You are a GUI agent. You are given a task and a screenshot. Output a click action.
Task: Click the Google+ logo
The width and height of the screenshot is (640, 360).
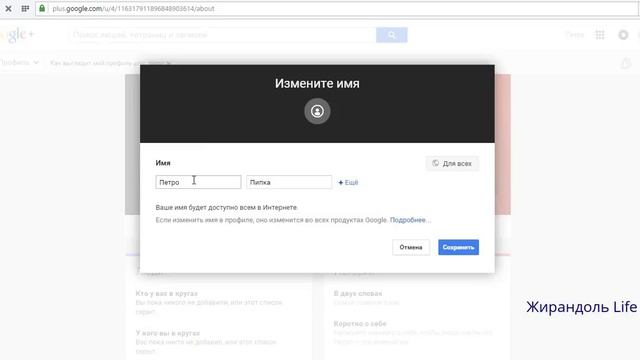coord(17,36)
